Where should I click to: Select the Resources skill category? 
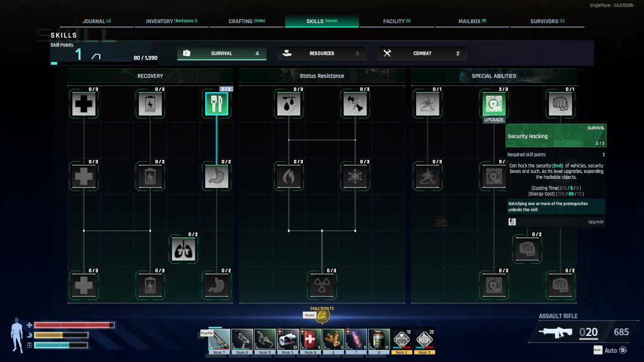click(x=321, y=53)
